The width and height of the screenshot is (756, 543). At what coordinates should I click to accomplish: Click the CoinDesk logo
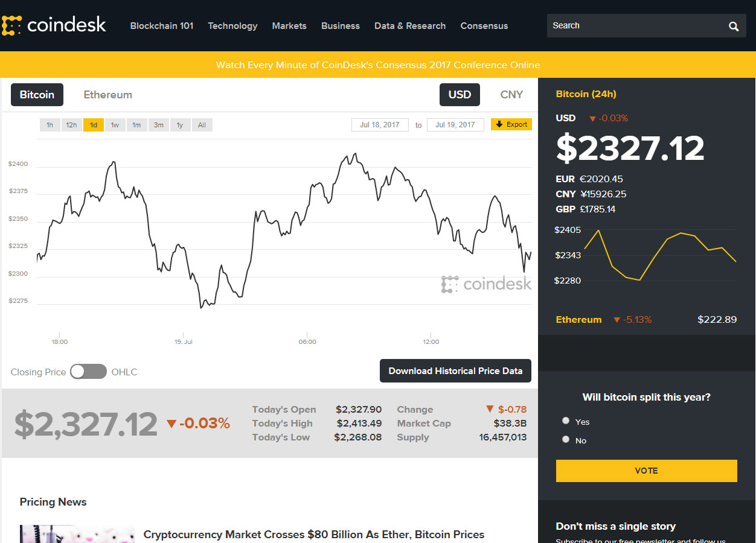(x=54, y=25)
